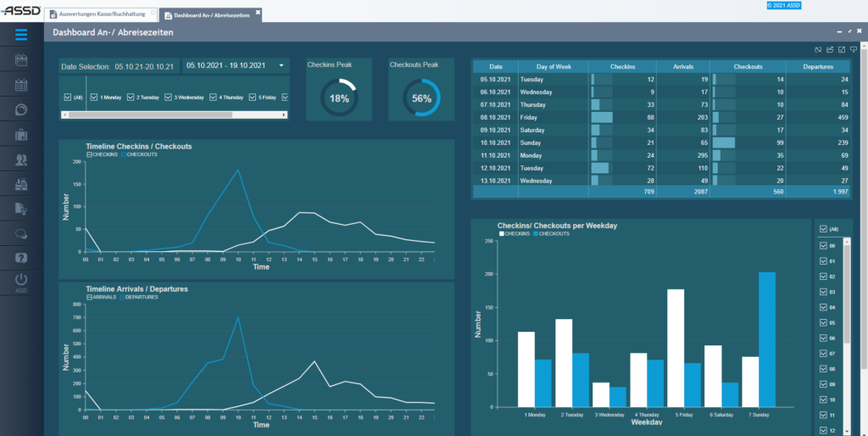Toggle the hour 00 checkbox
This screenshot has width=868, height=436.
coord(823,245)
